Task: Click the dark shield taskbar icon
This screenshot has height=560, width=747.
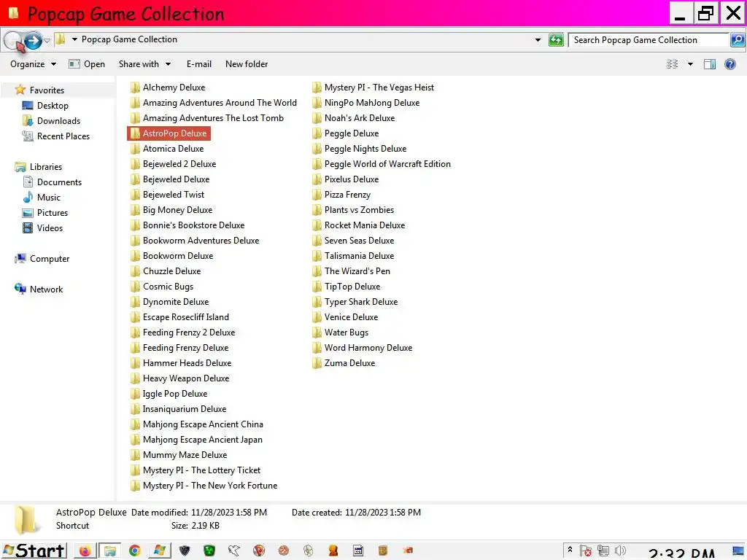Action: (185, 551)
